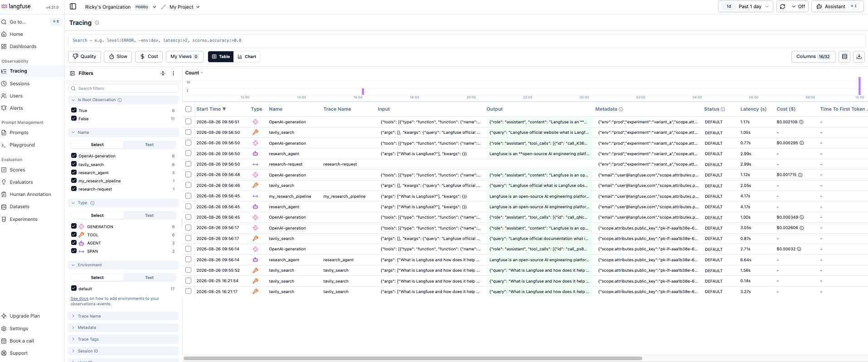Open the Past 1 day range dropdown
Screen dimensions: 868x362
point(746,6)
